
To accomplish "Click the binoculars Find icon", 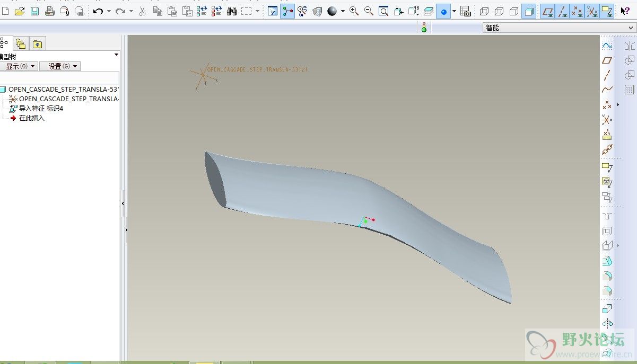I will pos(232,11).
